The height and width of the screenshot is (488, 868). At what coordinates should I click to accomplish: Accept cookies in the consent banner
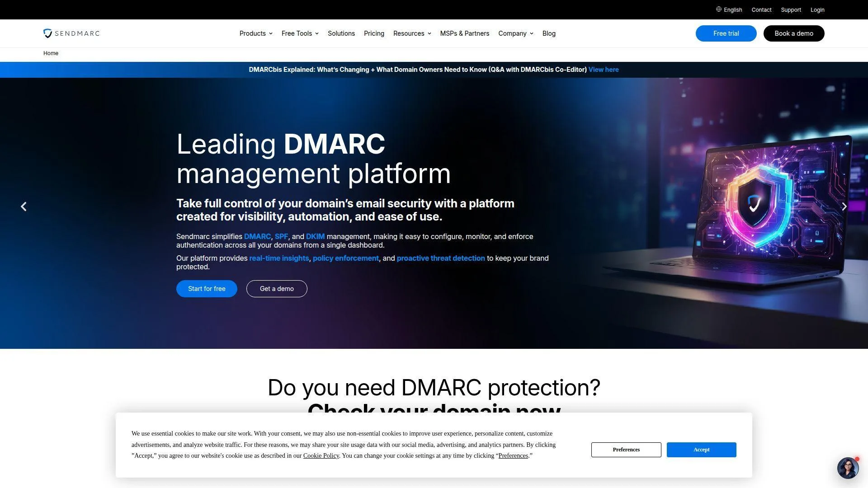(x=701, y=450)
